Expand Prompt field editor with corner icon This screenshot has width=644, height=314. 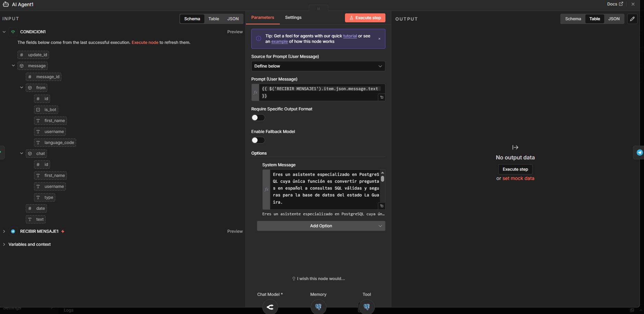coord(382,97)
